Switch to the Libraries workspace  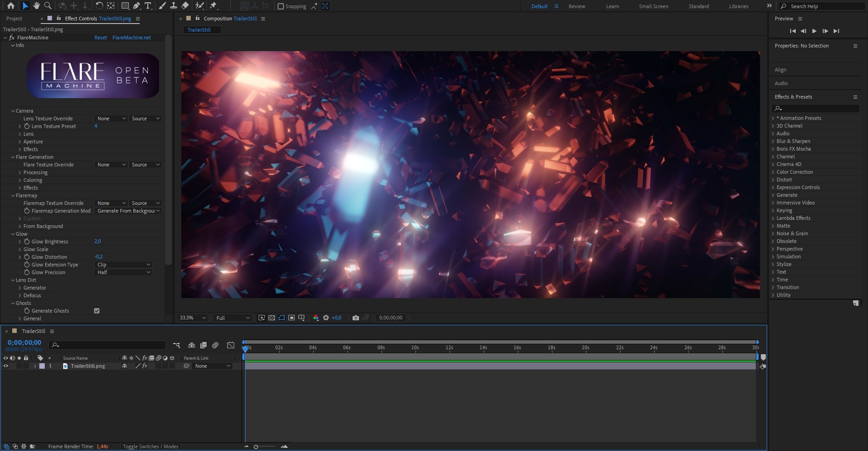[x=739, y=6]
